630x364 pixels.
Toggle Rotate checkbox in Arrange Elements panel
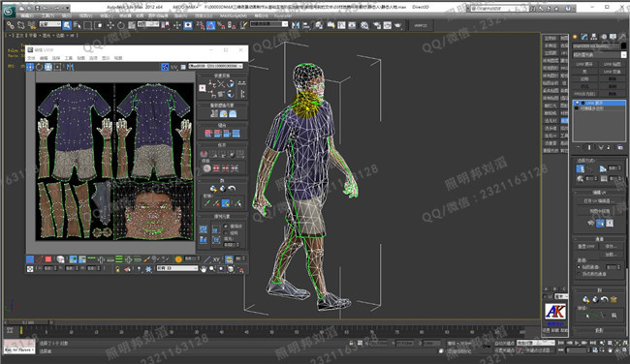point(226,232)
